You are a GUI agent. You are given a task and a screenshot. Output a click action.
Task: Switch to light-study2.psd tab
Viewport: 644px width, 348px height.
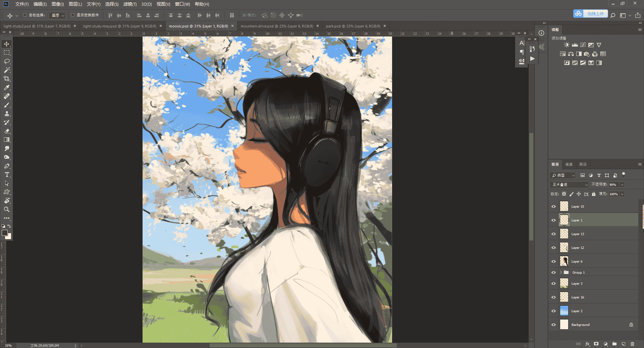[x=37, y=26]
